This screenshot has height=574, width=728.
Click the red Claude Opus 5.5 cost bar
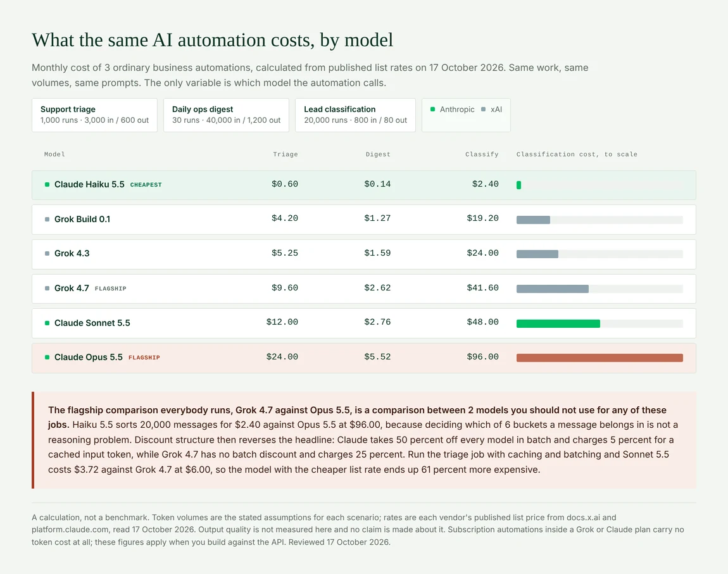pos(599,358)
